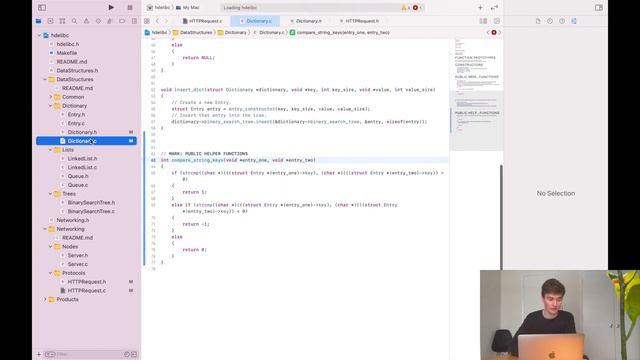
Task: Expand the Products folder
Action: click(x=45, y=299)
